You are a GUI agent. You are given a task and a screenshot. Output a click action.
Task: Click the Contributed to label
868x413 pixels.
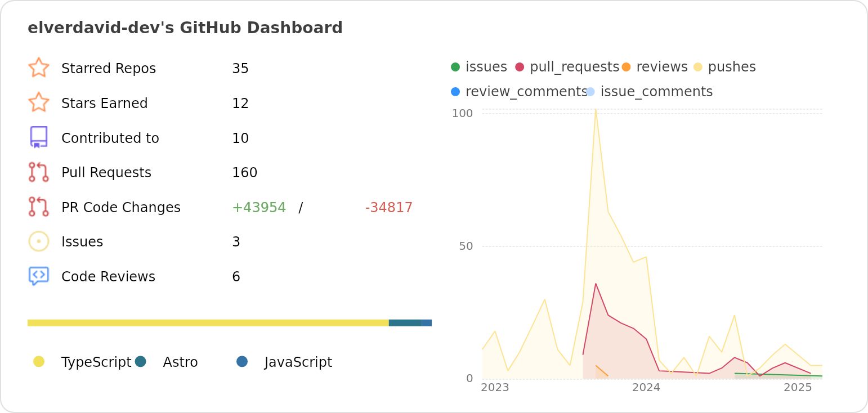pyautogui.click(x=110, y=138)
